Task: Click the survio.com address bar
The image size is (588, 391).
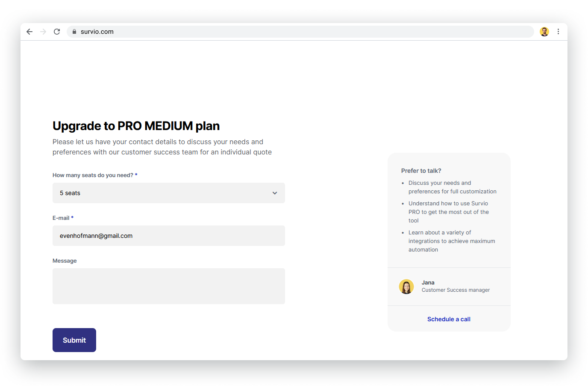Action: [300, 32]
